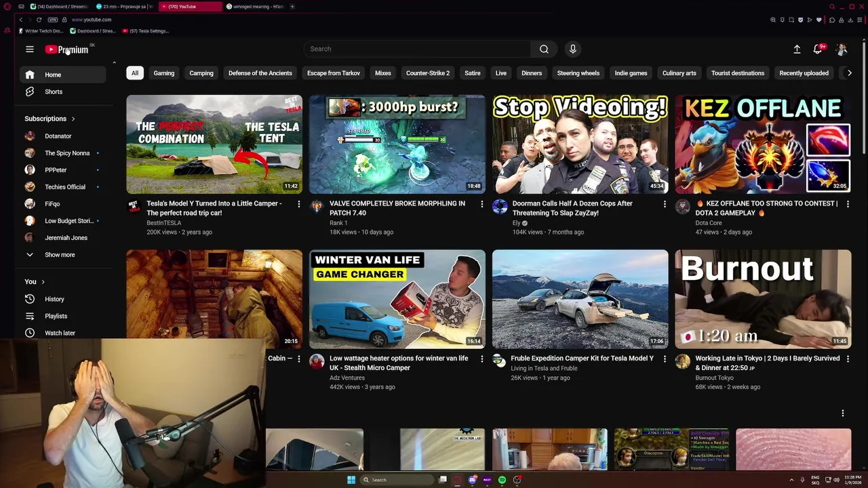
Task: Open Watch later in the sidebar
Action: click(62, 333)
